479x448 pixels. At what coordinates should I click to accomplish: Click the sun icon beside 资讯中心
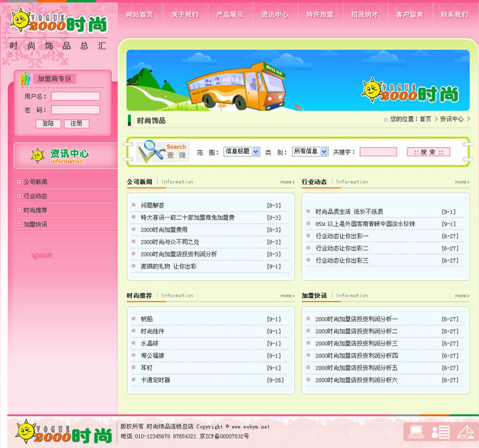tap(37, 155)
